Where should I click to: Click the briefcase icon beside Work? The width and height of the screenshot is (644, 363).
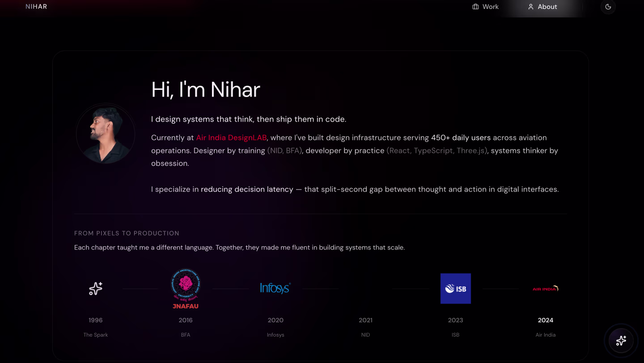click(475, 7)
